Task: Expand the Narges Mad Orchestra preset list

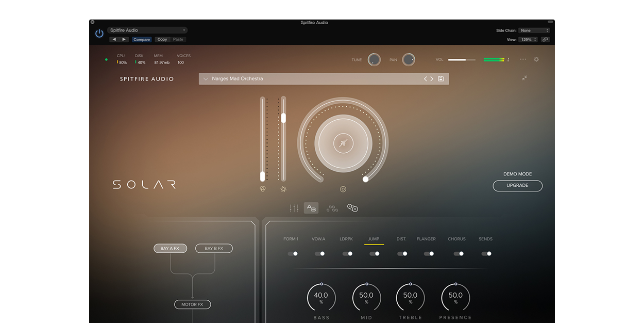Action: (x=206, y=79)
